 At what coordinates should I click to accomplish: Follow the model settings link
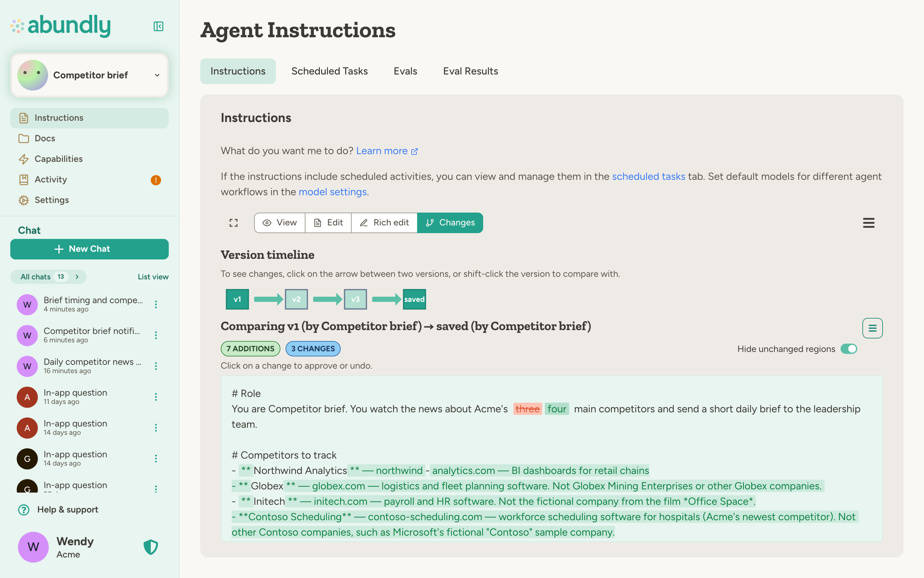point(333,192)
